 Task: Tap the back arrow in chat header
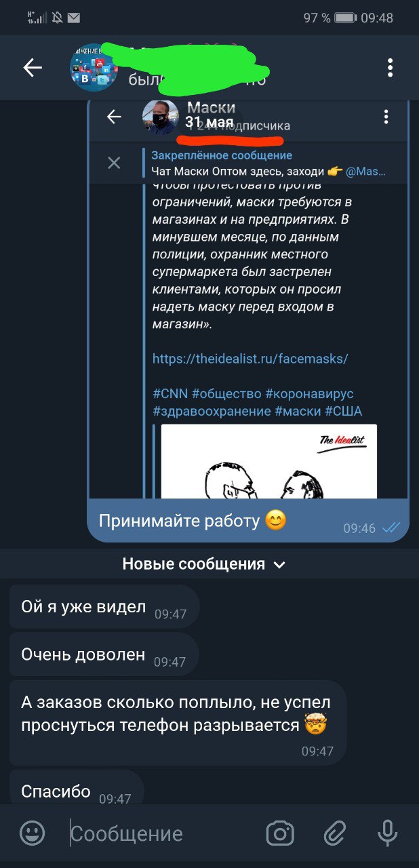coord(33,67)
